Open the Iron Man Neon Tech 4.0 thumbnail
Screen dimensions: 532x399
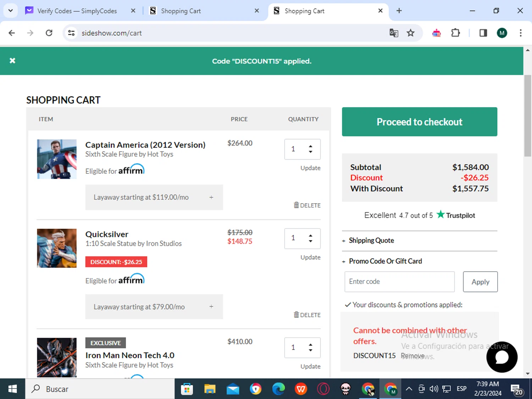pyautogui.click(x=57, y=358)
